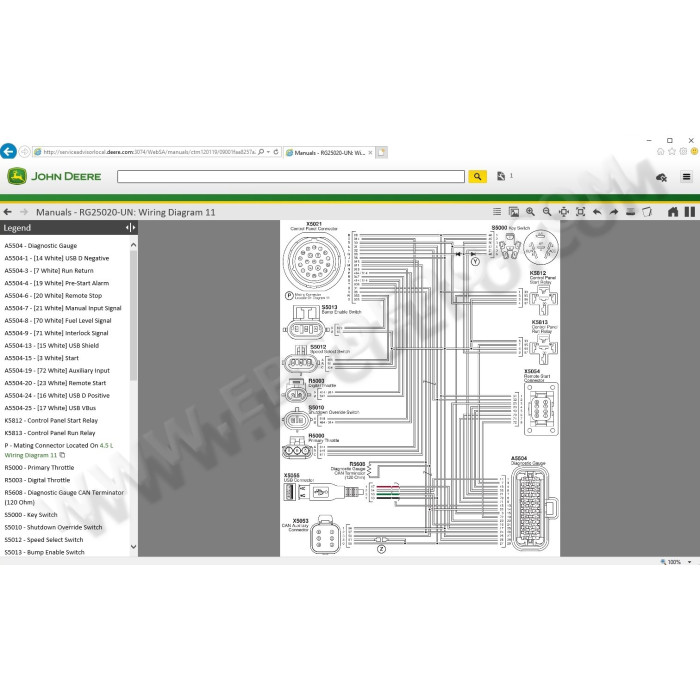700x700 pixels.
Task: Select the Manuals - RG25020-UN browser tab
Action: pyautogui.click(x=329, y=153)
